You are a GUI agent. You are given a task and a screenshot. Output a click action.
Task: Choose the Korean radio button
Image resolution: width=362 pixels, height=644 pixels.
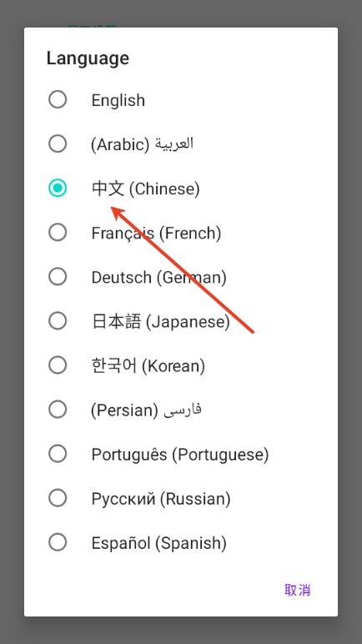[58, 365]
